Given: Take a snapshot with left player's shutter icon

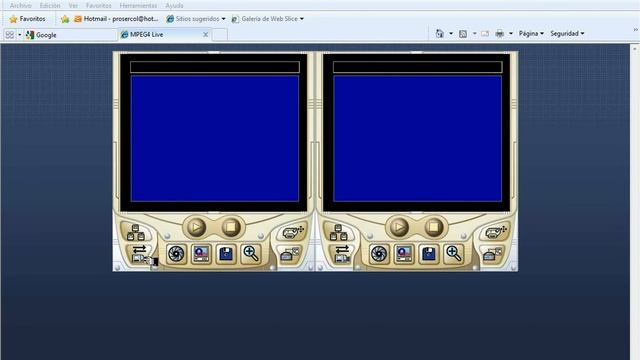Looking at the screenshot, I should tap(176, 254).
